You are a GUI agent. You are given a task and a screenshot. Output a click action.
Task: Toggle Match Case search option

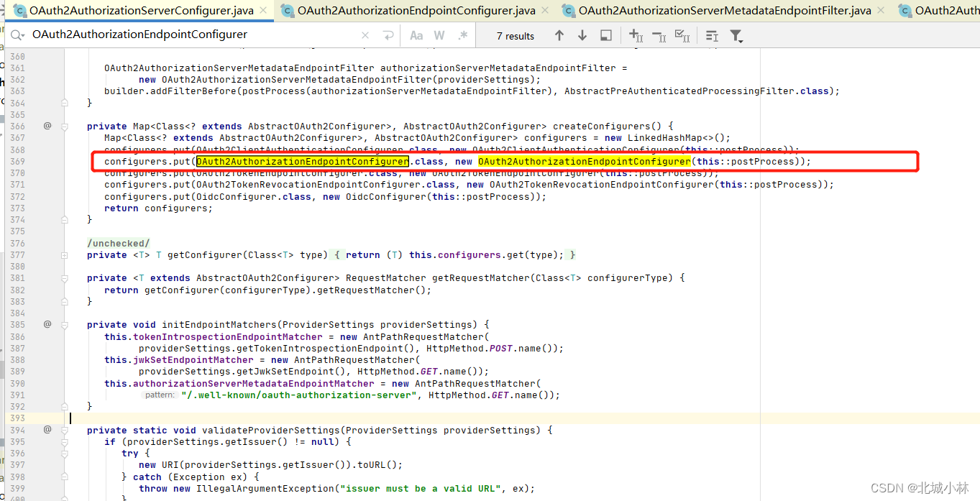416,35
